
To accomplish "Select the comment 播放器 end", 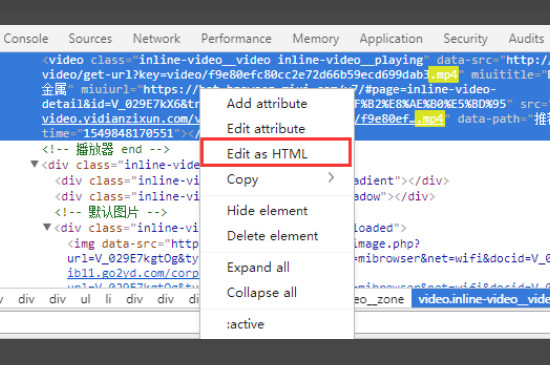I will coord(106,149).
